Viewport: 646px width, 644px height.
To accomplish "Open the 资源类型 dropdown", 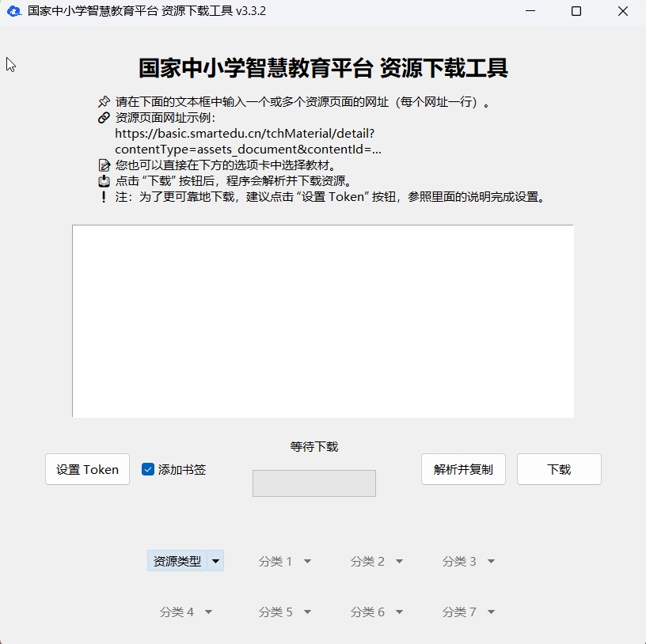I will click(x=185, y=561).
